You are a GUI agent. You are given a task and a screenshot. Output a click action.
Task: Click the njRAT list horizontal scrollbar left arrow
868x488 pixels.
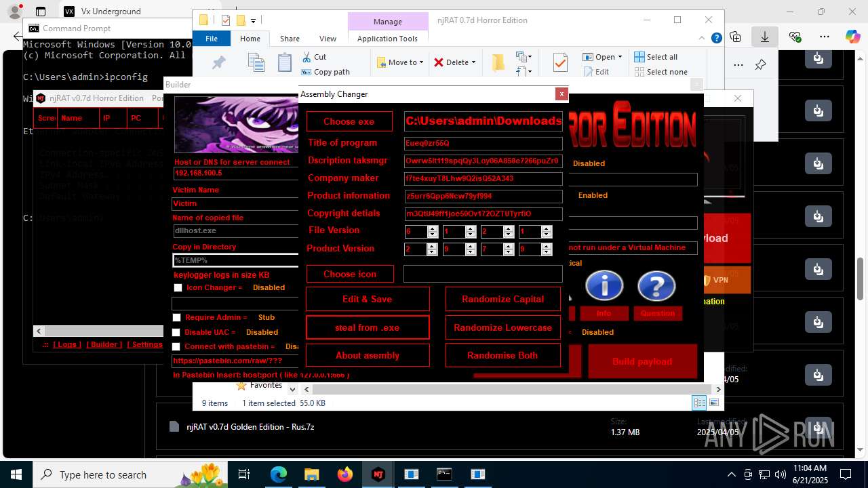click(x=39, y=331)
